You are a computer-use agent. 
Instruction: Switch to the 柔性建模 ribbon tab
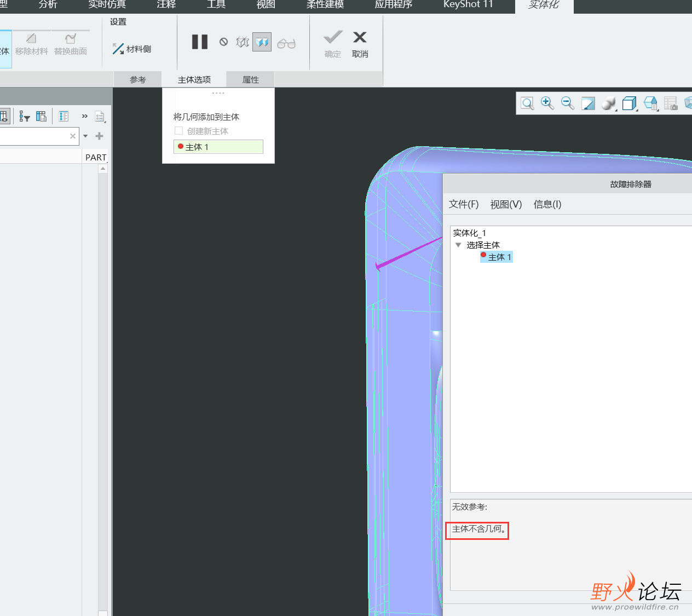point(325,4)
